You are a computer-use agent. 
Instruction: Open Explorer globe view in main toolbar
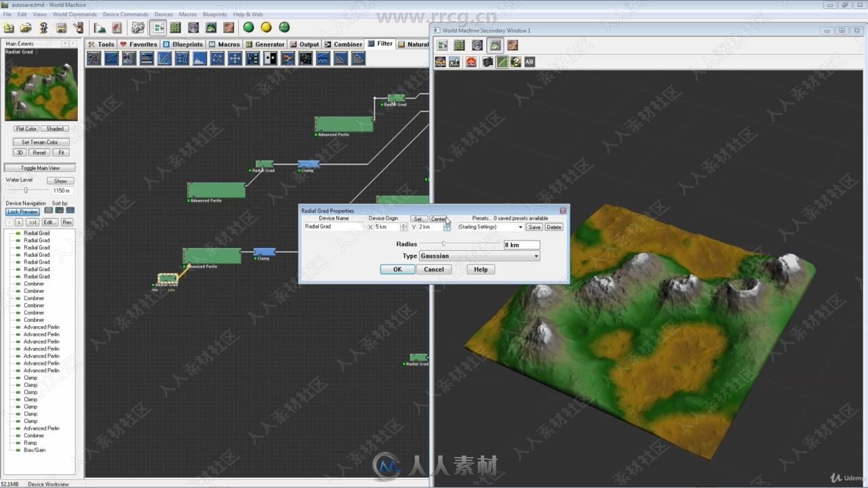(x=193, y=28)
